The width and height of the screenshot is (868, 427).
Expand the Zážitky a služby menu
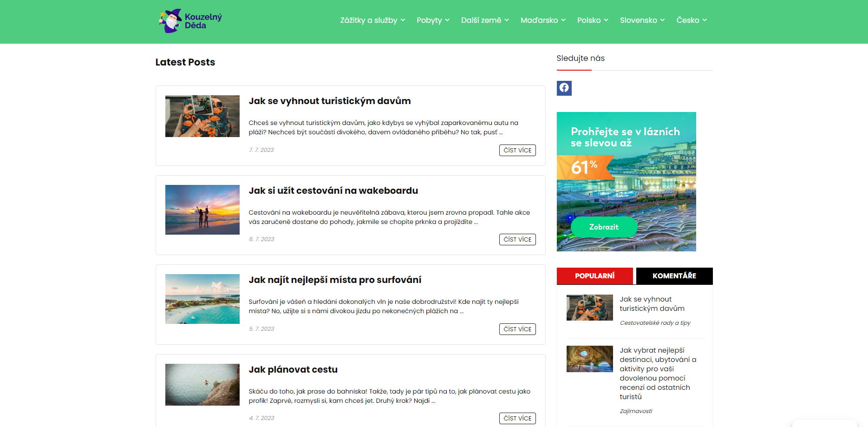372,20
